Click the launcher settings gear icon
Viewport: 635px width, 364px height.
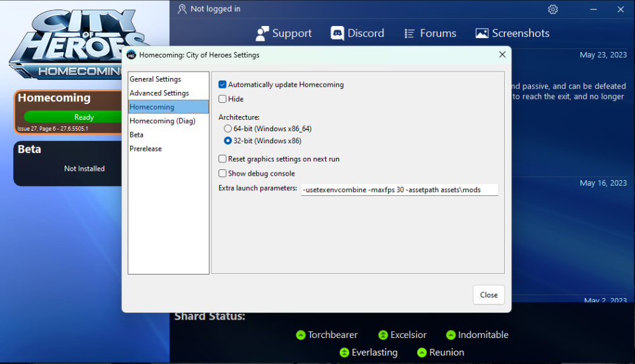pyautogui.click(x=553, y=10)
